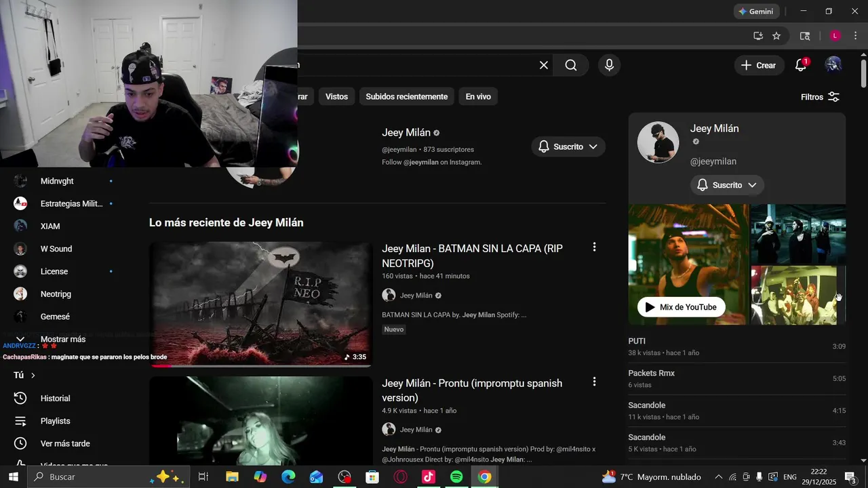Expand Mostrar más subscriptions list
This screenshot has height=488, width=868.
click(x=62, y=339)
